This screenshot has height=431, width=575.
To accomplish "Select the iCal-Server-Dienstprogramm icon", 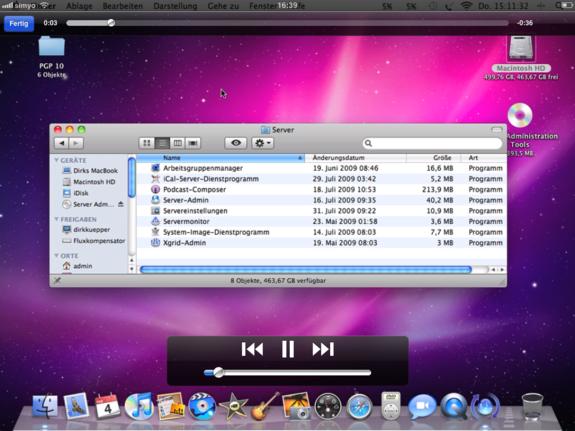I will point(155,179).
